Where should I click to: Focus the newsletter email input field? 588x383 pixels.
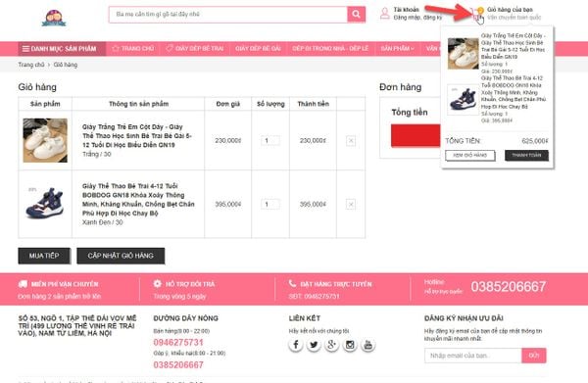pos(473,356)
